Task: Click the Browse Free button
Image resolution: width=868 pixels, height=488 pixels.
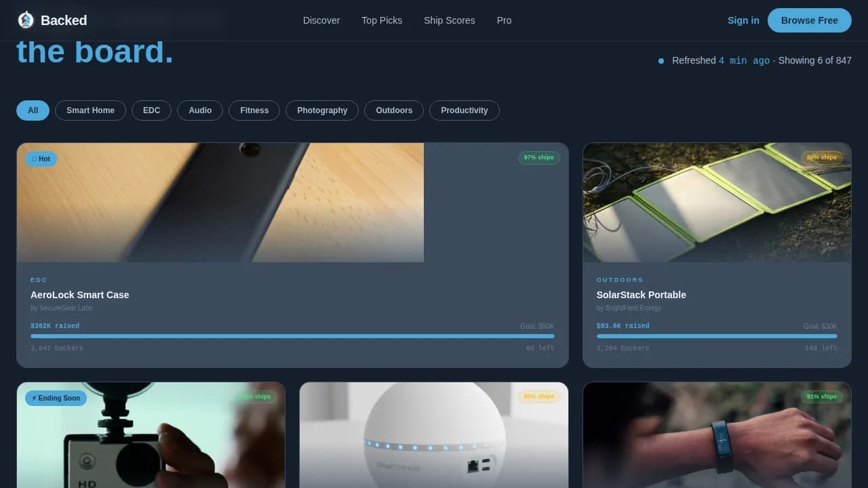Action: [x=810, y=20]
